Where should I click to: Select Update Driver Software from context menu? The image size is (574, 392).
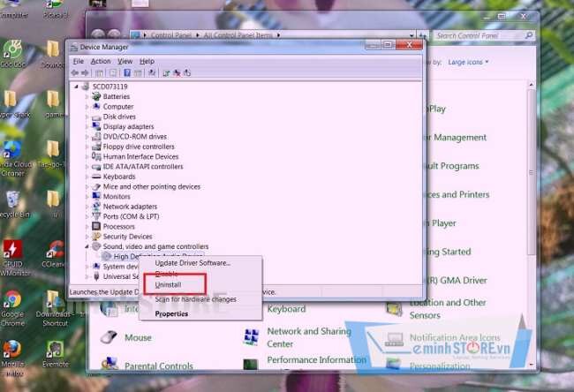pyautogui.click(x=193, y=263)
